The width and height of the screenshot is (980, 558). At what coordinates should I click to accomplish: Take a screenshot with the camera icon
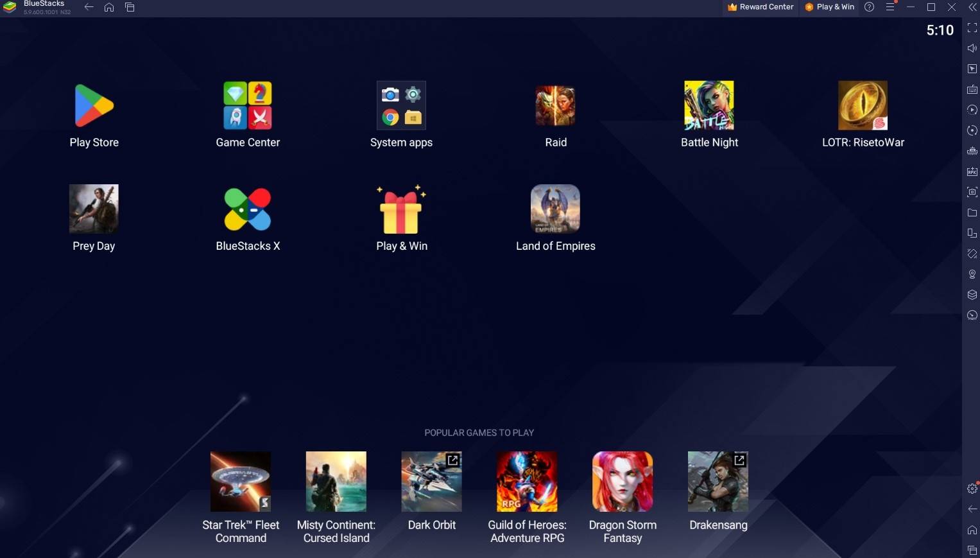point(972,192)
